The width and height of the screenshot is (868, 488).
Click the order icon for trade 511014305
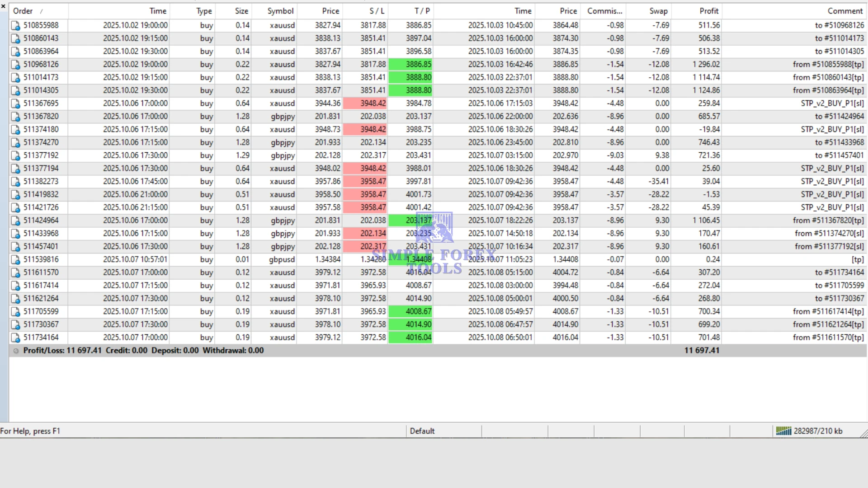click(x=16, y=91)
